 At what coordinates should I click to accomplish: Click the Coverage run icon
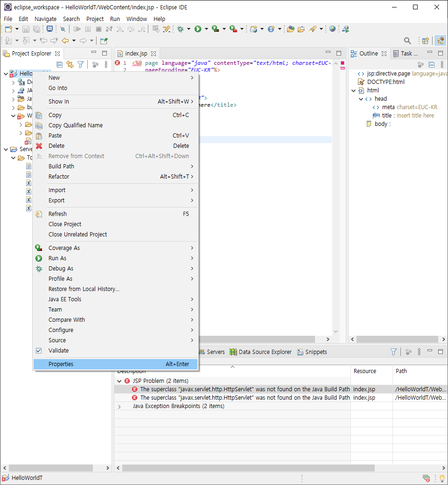216,29
